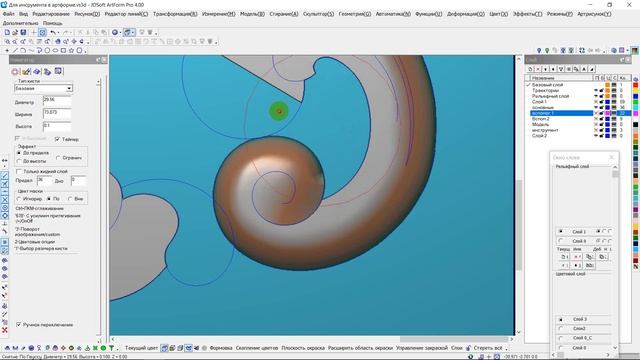Select the Circle drawing tool
Viewport: 640px width, 360px height.
[47, 50]
